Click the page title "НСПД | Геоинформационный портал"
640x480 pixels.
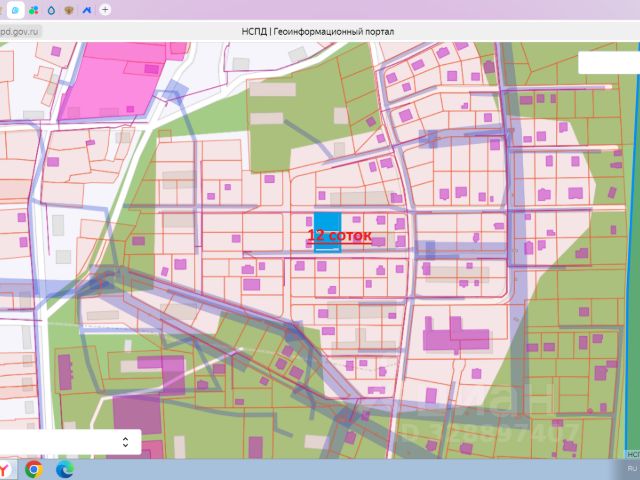click(x=317, y=31)
